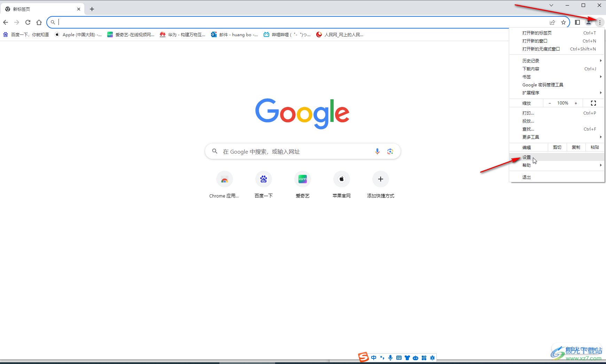Click 剪切 in the edit row
The height and width of the screenshot is (364, 606).
[557, 147]
